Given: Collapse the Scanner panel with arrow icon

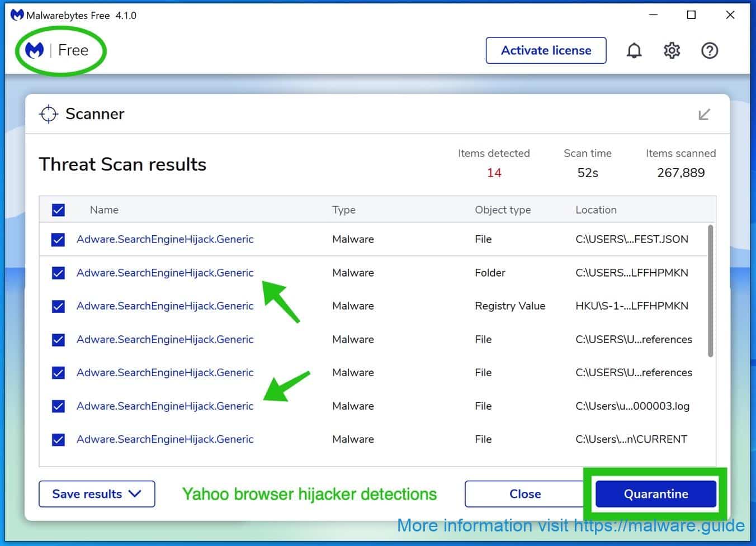Looking at the screenshot, I should (x=705, y=115).
